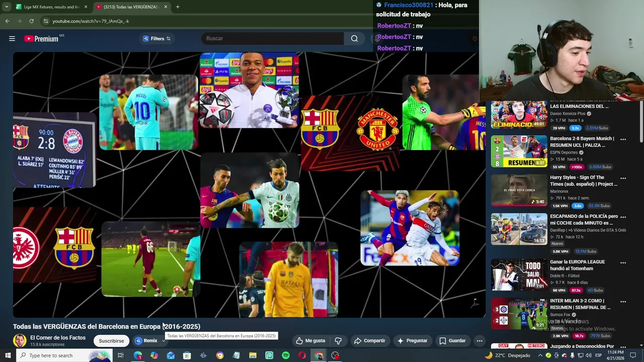Image resolution: width=644 pixels, height=362 pixels.
Task: Open El Corner de los Factos channel name
Action: 58,338
